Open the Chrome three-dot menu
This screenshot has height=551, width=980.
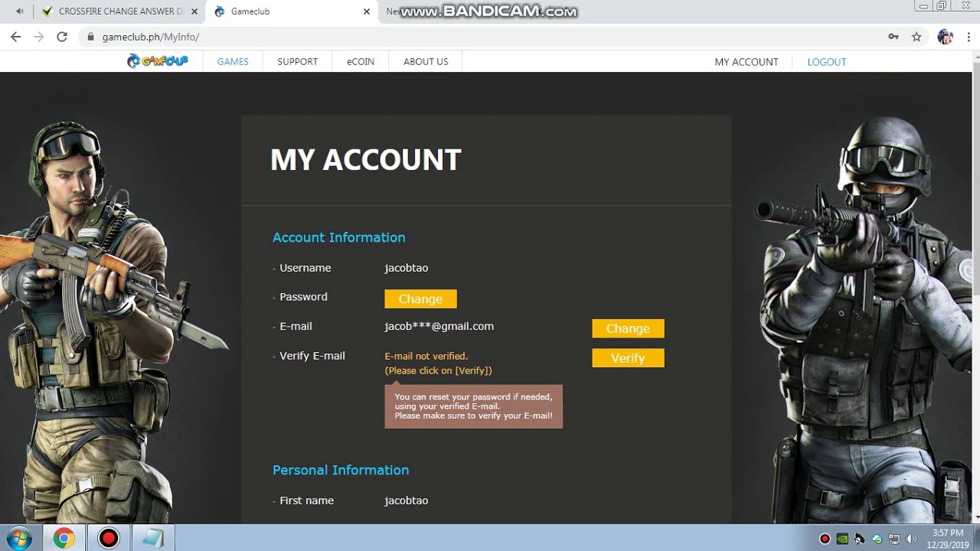pyautogui.click(x=968, y=37)
